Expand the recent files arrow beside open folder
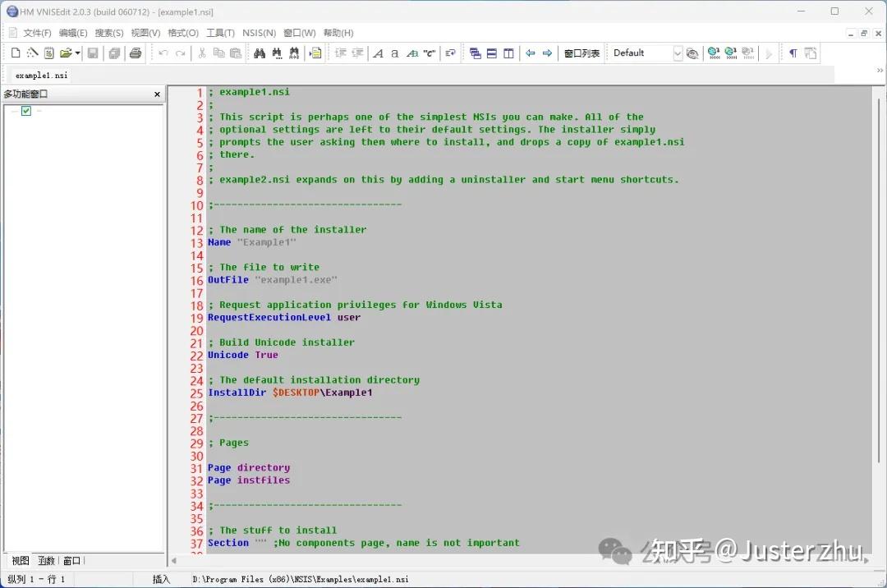 click(x=77, y=53)
